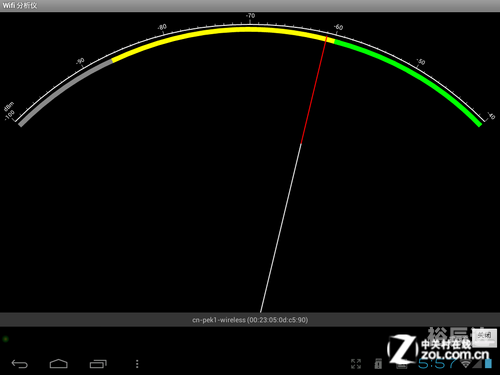Click the 关闭 close button
This screenshot has width=500, height=375.
click(x=484, y=336)
